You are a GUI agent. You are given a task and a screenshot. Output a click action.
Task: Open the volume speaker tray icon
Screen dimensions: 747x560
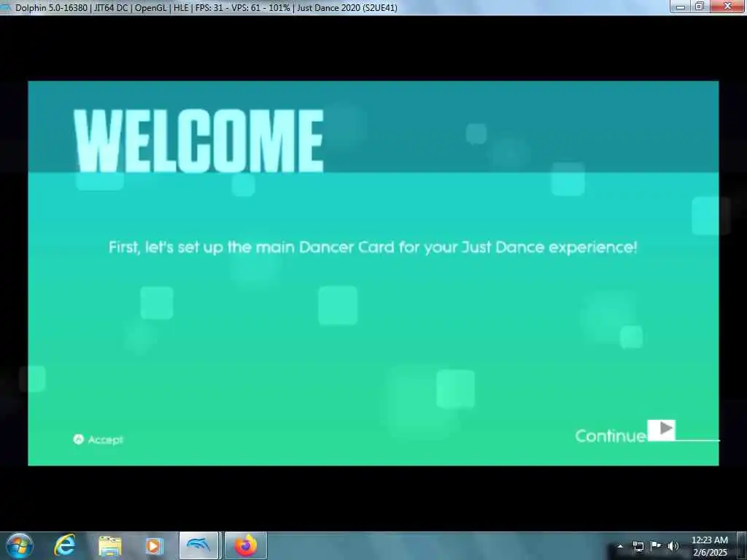click(x=673, y=546)
